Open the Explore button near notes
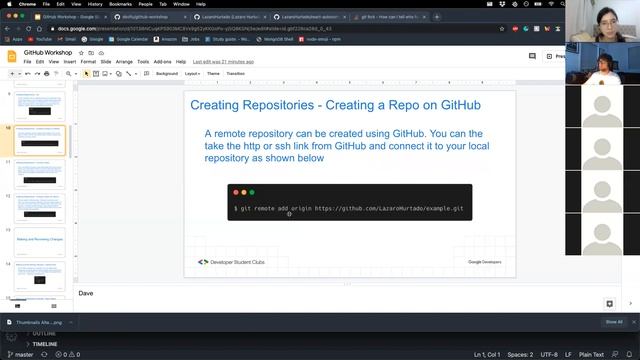640x360 pixels. pos(609,304)
